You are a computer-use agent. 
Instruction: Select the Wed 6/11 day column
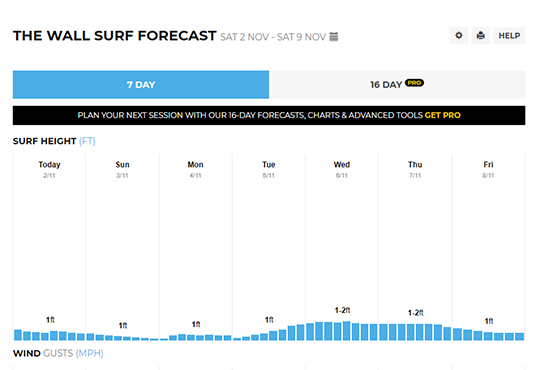click(x=342, y=247)
